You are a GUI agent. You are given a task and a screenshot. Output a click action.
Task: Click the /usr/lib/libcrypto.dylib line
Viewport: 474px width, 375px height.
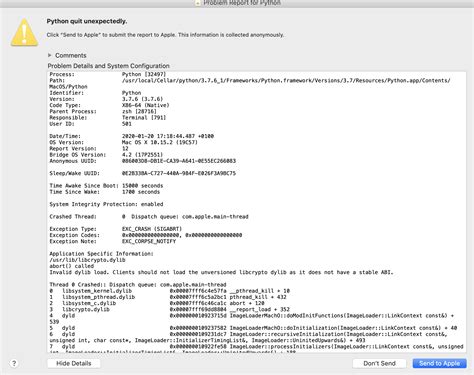87,260
